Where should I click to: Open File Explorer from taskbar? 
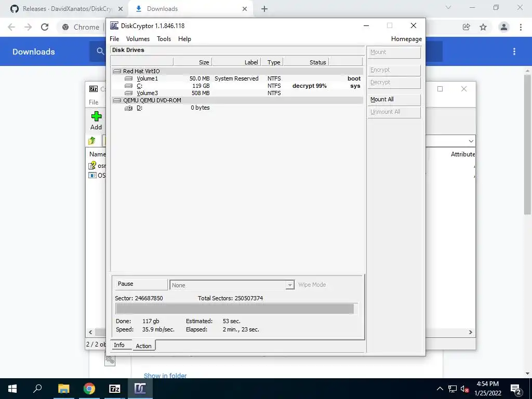coord(63,389)
